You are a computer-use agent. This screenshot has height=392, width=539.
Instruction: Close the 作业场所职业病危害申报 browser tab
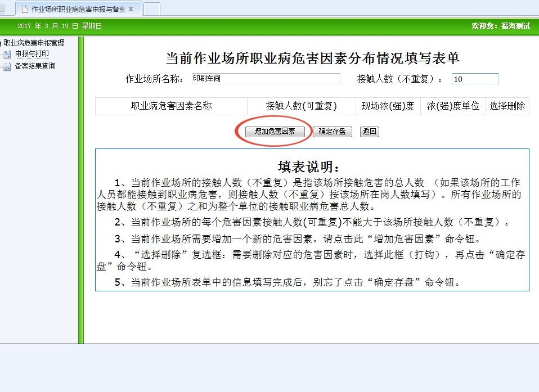click(x=131, y=9)
